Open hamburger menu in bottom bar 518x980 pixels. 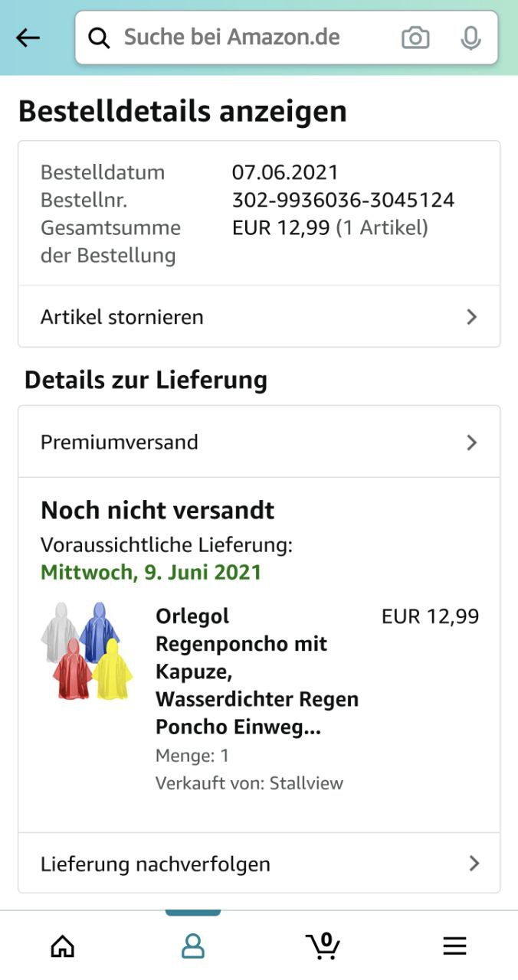coord(454,946)
